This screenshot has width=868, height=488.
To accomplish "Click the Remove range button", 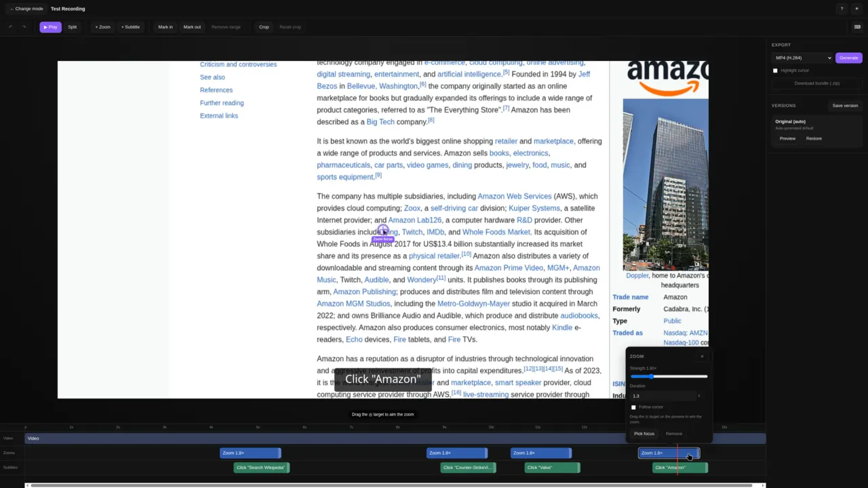I will [226, 27].
